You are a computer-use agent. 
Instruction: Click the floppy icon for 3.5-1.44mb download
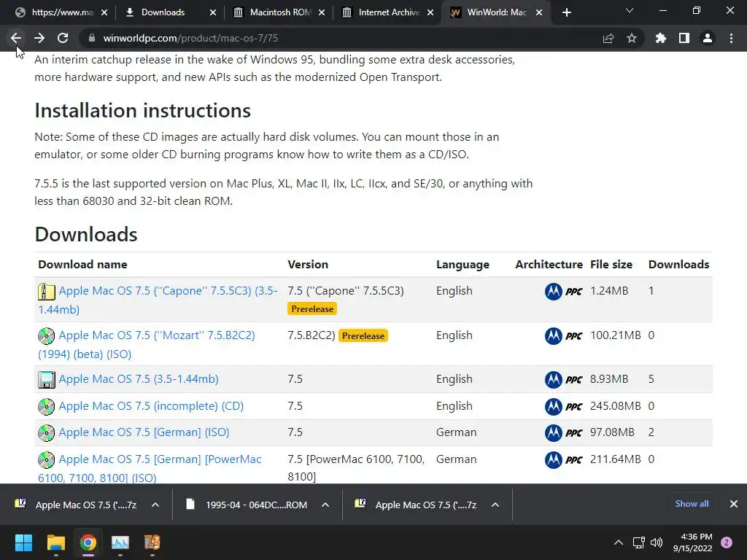[46, 379]
